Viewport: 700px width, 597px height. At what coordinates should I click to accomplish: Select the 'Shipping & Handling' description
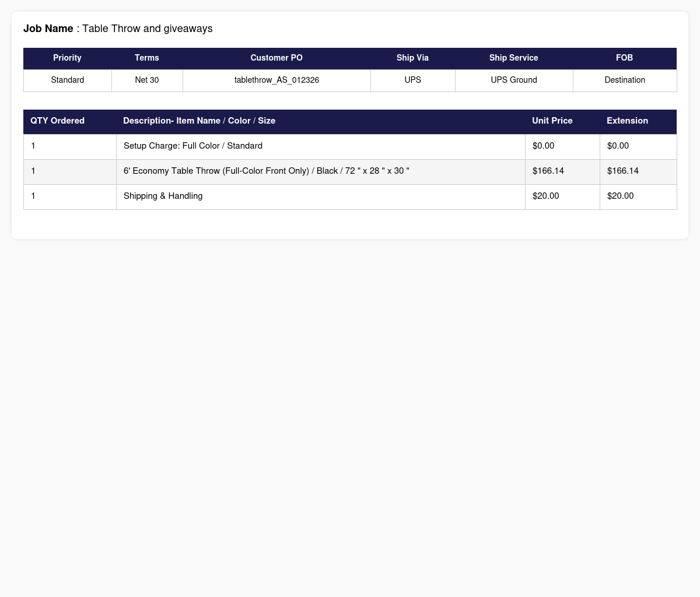(163, 196)
